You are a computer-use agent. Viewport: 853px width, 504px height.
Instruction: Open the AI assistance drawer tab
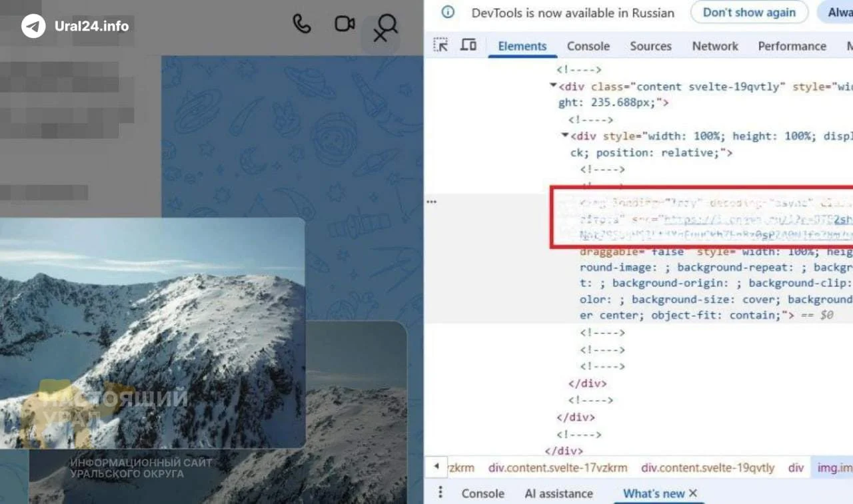[558, 493]
